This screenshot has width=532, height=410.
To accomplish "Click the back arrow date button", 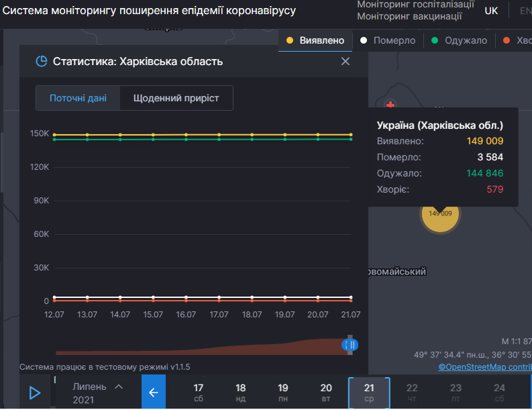I will [x=153, y=393].
